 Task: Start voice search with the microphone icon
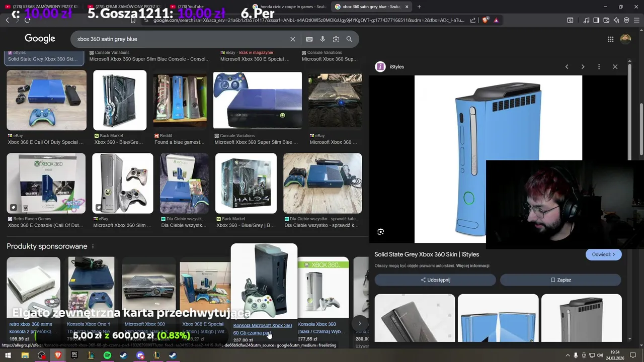coord(323,39)
